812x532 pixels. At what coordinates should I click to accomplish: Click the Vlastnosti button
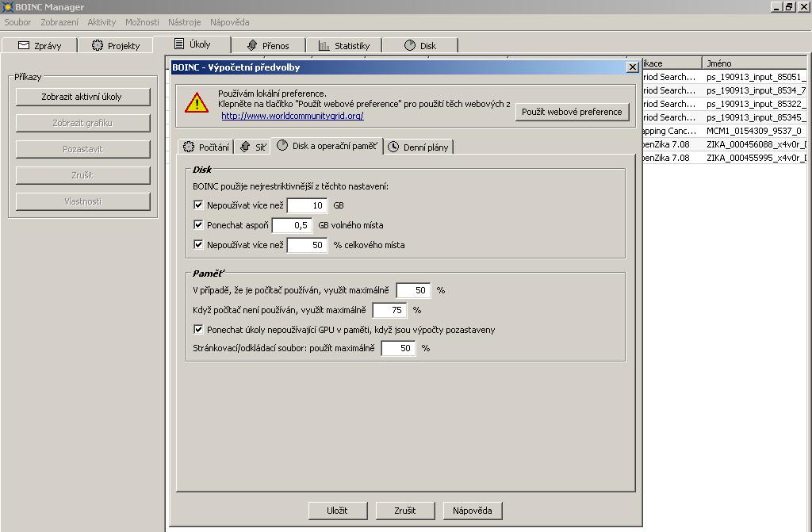click(82, 201)
